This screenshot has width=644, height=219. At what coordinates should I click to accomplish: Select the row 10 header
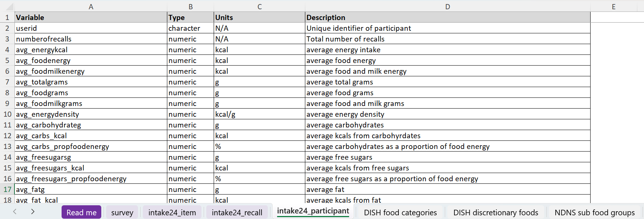[x=7, y=114]
